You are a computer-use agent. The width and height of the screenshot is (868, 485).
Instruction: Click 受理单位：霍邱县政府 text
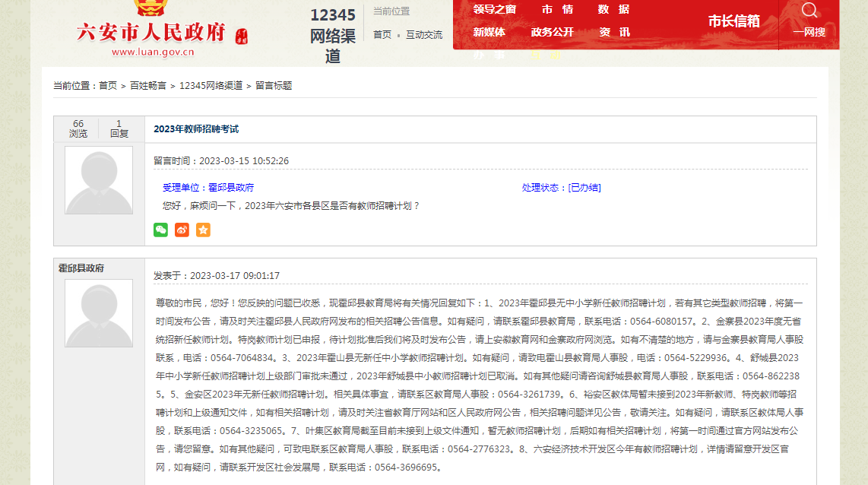click(x=208, y=188)
